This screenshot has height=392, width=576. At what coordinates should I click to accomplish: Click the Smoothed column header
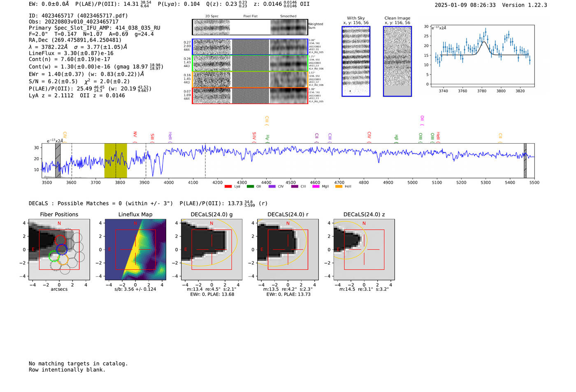[x=288, y=16]
